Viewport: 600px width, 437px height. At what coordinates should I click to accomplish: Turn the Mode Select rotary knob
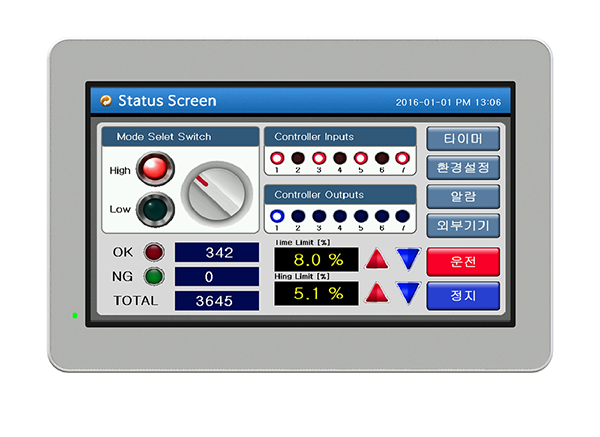pos(214,191)
